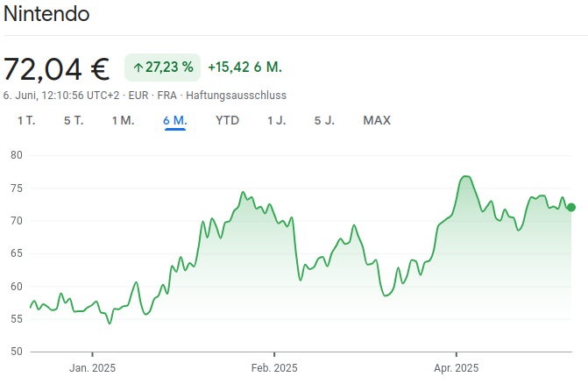The height and width of the screenshot is (384, 588).
Task: Show the MAX range chart
Action: (x=377, y=121)
